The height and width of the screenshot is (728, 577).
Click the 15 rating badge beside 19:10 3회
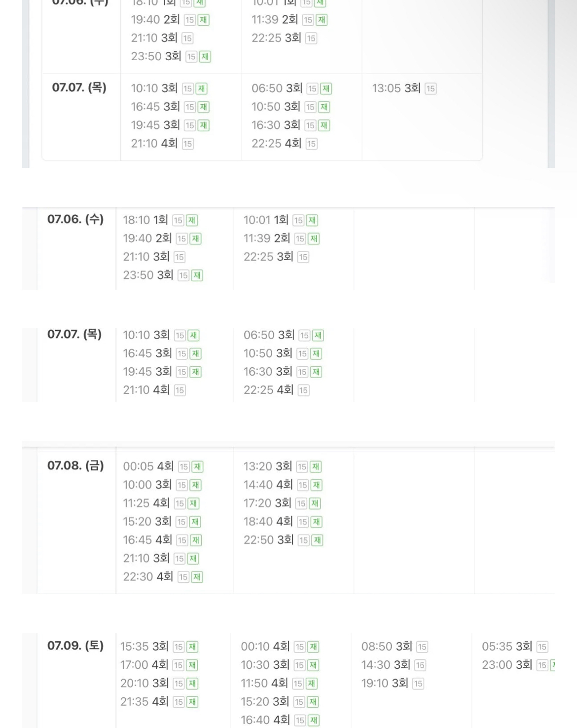click(x=418, y=684)
